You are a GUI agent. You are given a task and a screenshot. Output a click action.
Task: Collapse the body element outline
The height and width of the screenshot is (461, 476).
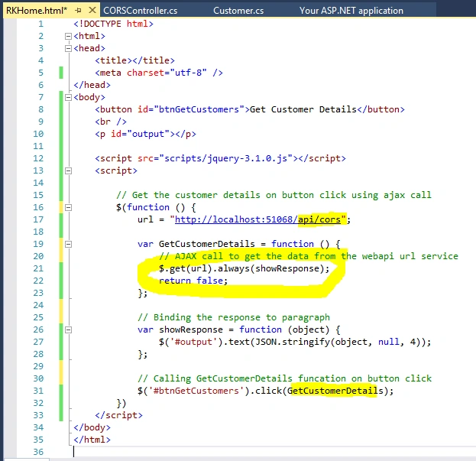click(68, 98)
